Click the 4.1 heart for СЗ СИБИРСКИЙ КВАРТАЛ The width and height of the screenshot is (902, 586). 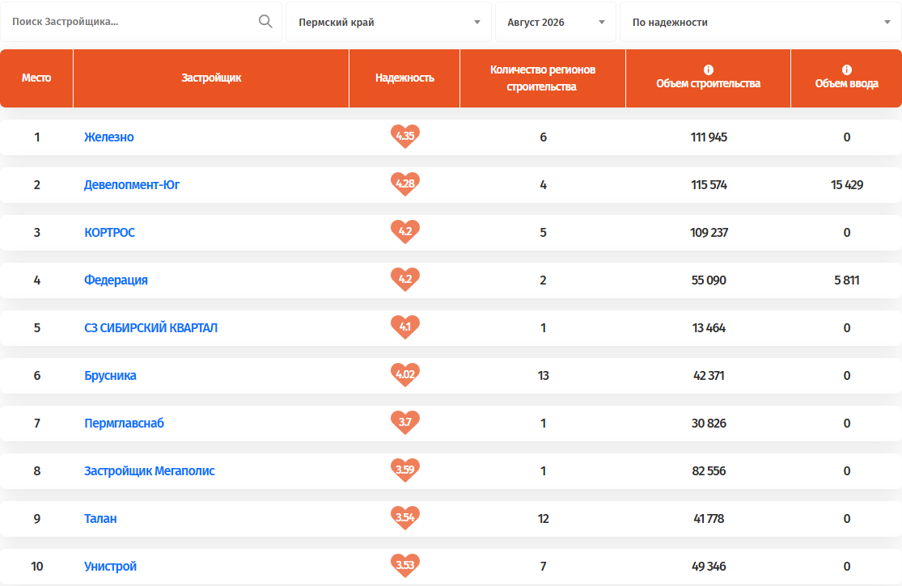[405, 327]
